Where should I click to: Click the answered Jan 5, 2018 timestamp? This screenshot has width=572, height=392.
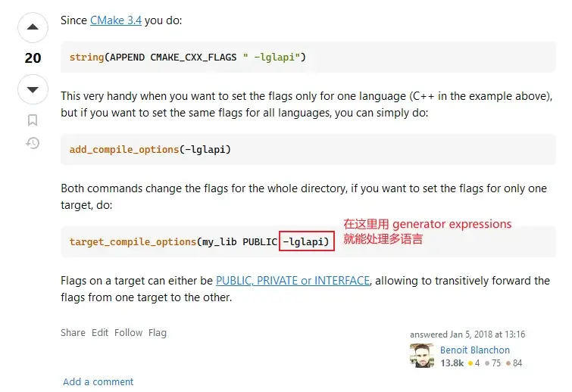tap(467, 334)
